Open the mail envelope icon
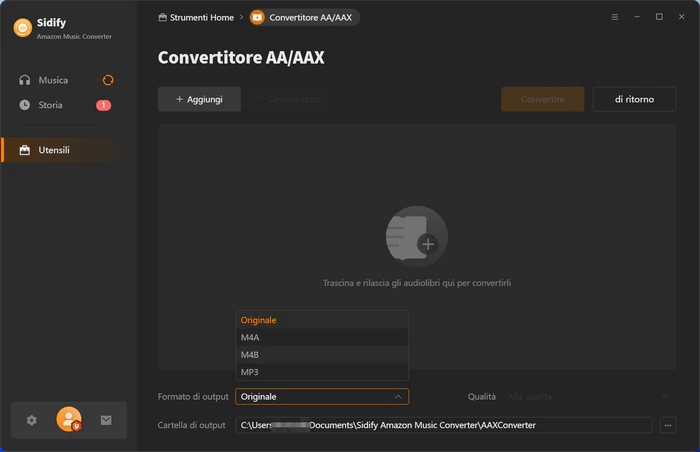Image resolution: width=700 pixels, height=452 pixels. [x=106, y=420]
